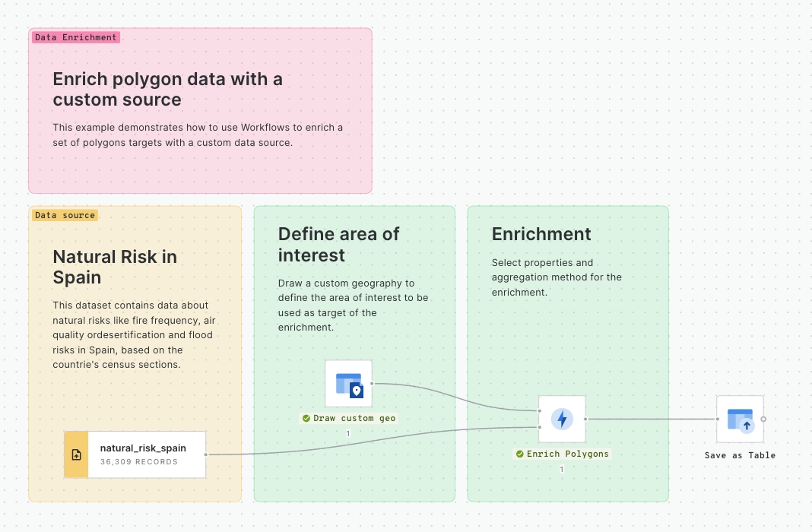Click the input port of Save as Table
The height and width of the screenshot is (532, 812).
pos(717,419)
